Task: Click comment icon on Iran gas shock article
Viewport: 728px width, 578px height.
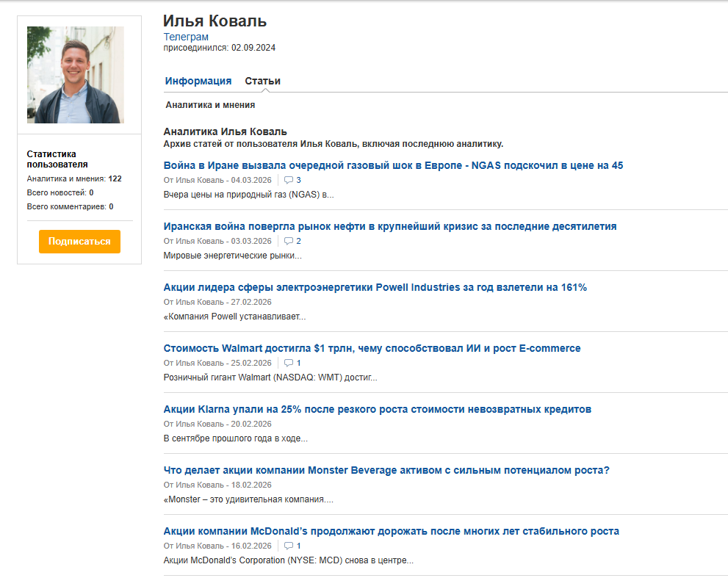Action: pos(289,180)
